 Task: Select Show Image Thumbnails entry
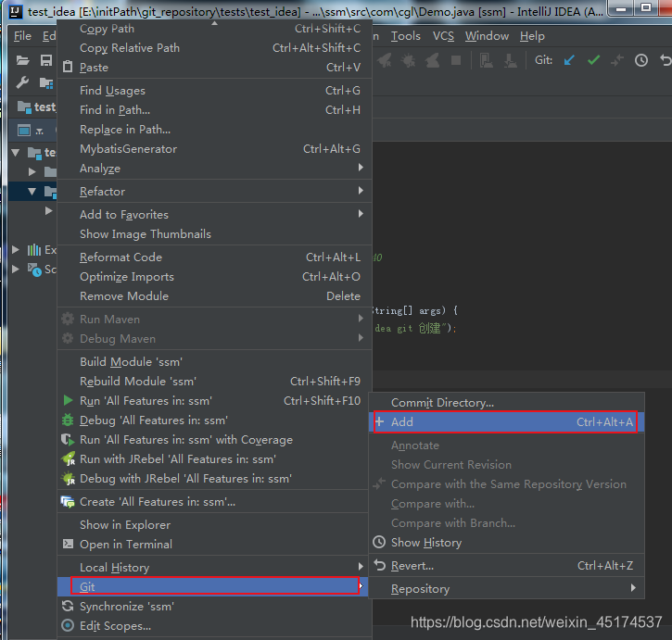[x=214, y=234]
